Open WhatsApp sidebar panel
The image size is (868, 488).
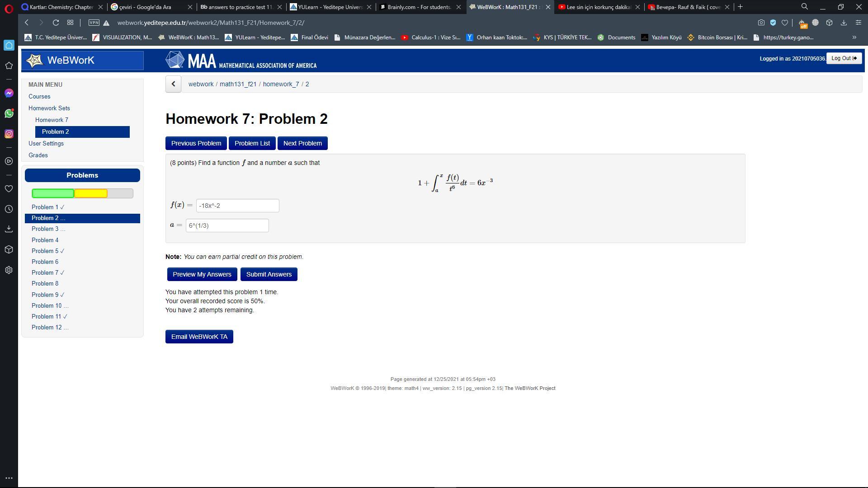click(x=9, y=113)
